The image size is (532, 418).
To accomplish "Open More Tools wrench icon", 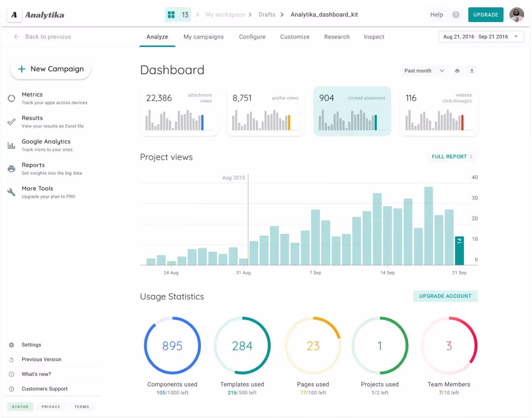I will coord(11,192).
